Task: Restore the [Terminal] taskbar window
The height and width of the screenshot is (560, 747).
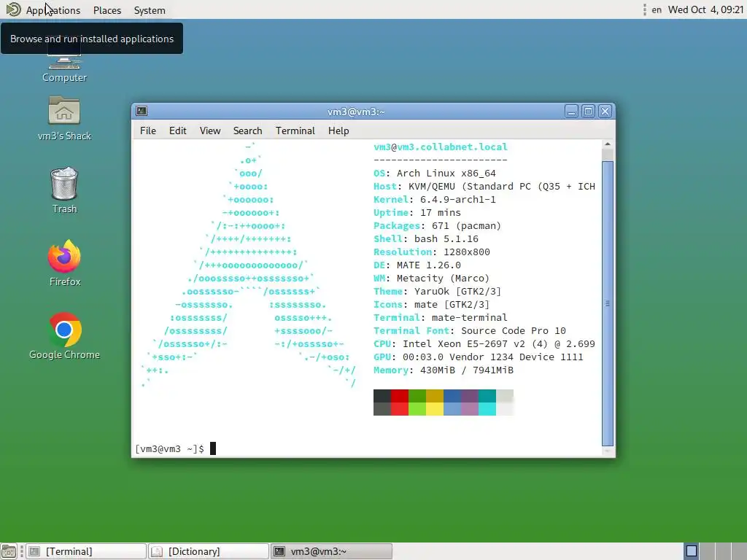Action: [86, 551]
